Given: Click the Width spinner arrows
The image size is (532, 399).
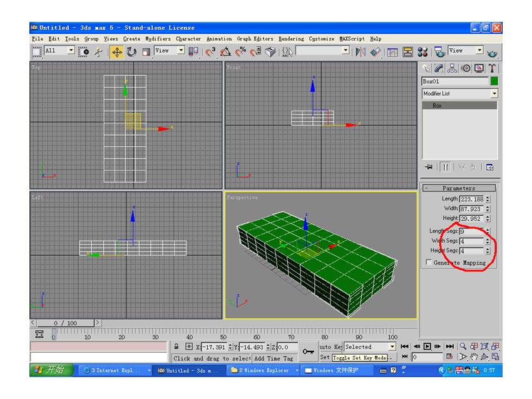Looking at the screenshot, I should 488,209.
